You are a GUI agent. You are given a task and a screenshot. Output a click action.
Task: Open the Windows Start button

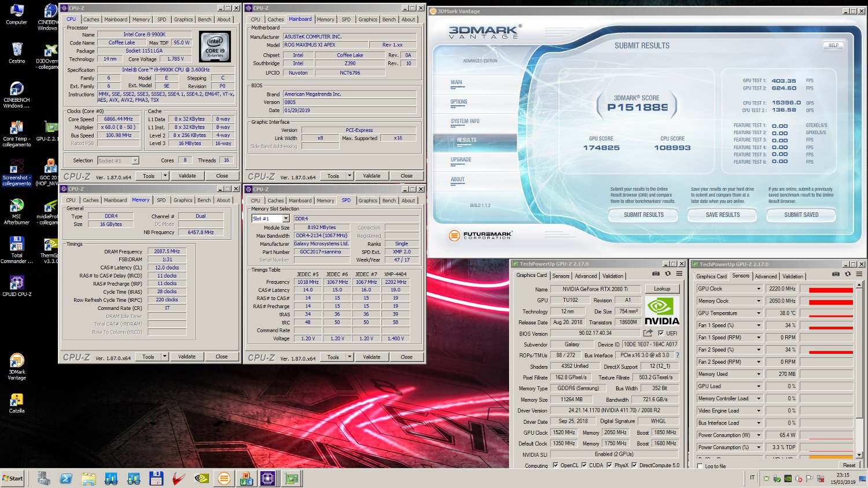click(x=13, y=478)
